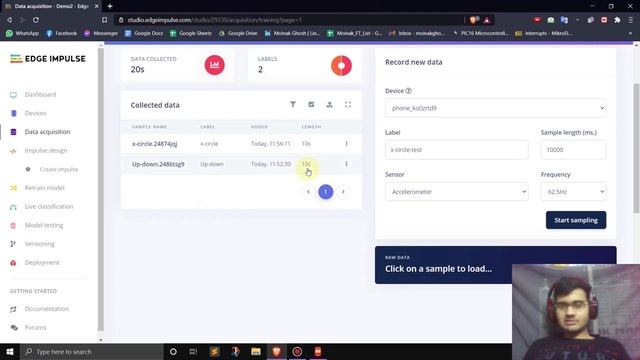This screenshot has height=360, width=640.
Task: Click the sidebar vertical scrollbar
Action: (101, 188)
